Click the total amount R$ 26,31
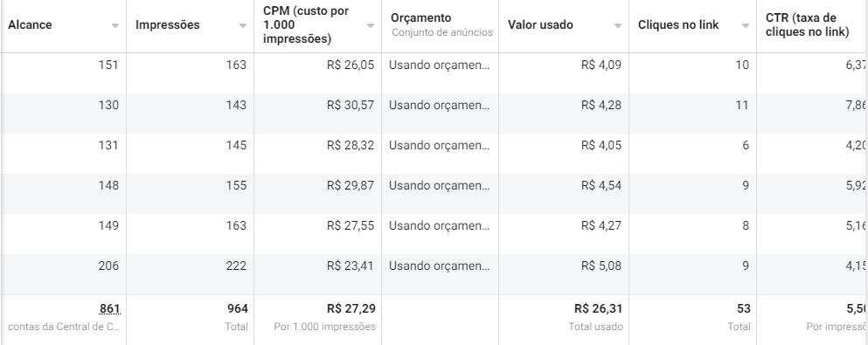Screen dimensions: 868x345 coord(598,308)
